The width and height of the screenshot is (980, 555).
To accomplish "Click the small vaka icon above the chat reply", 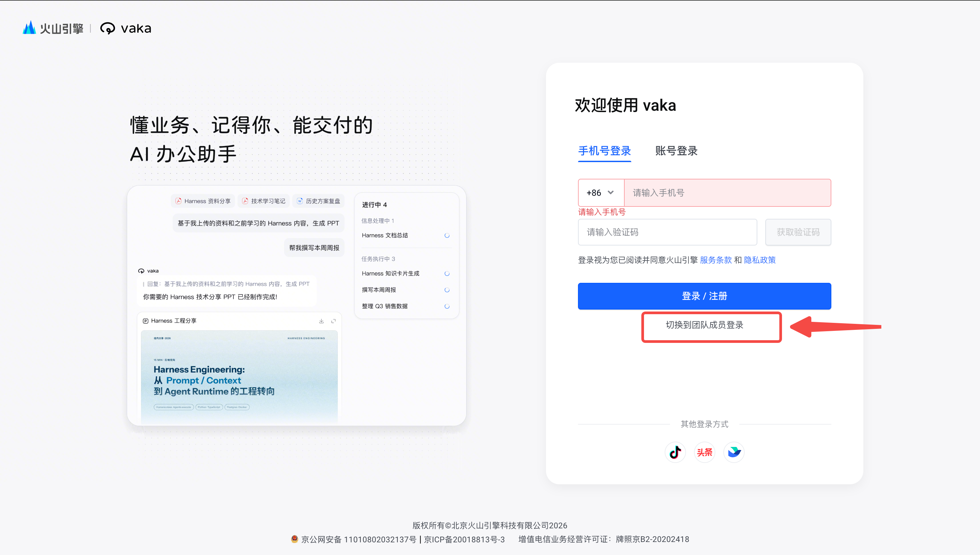I will (141, 271).
